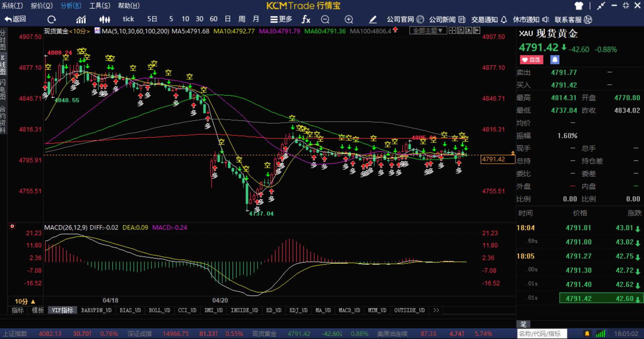
Task: Switch to 闪电图 side tab
Action: pos(3,89)
